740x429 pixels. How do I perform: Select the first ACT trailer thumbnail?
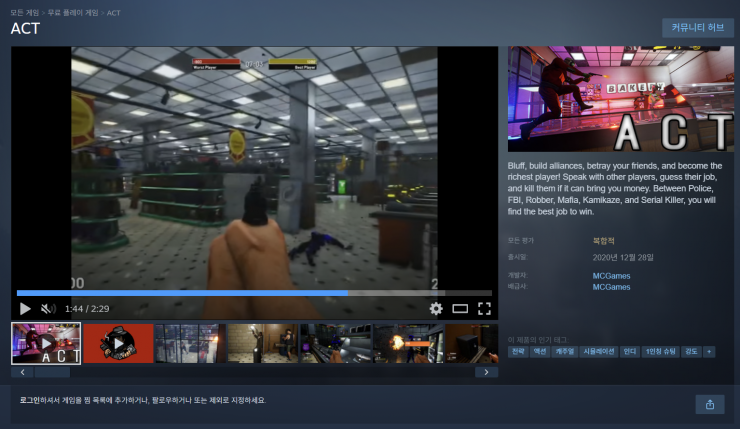46,343
